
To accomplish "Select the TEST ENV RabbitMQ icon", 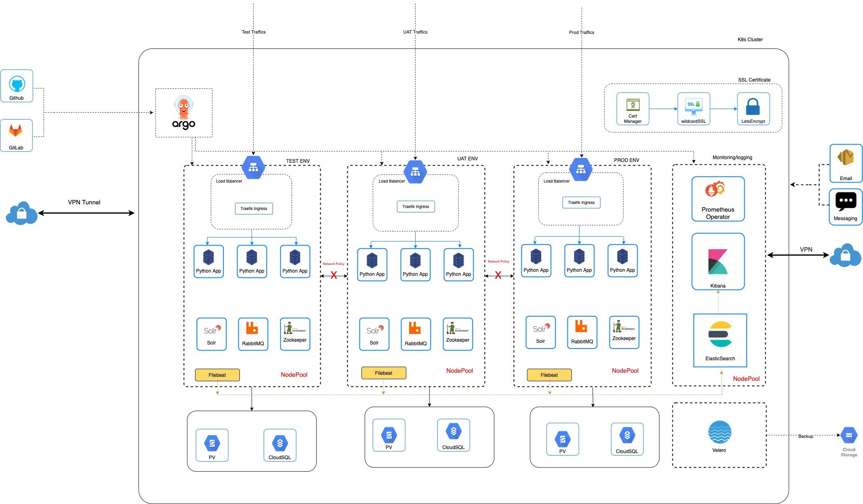I will tap(252, 328).
